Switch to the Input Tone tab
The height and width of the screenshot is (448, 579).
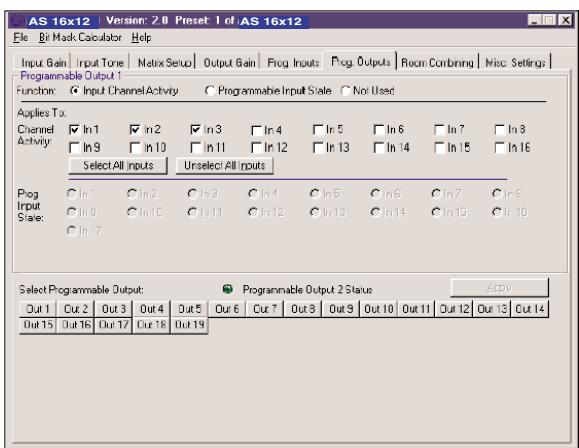tap(100, 63)
